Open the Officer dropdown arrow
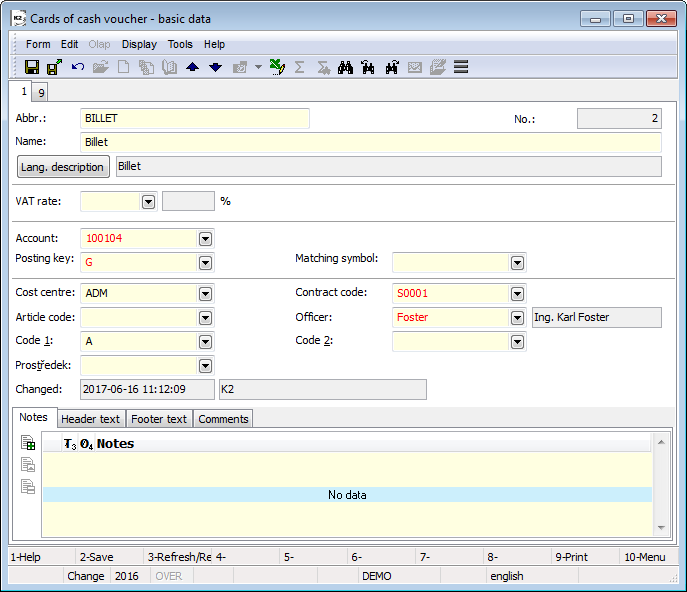This screenshot has height=592, width=687. click(x=517, y=318)
